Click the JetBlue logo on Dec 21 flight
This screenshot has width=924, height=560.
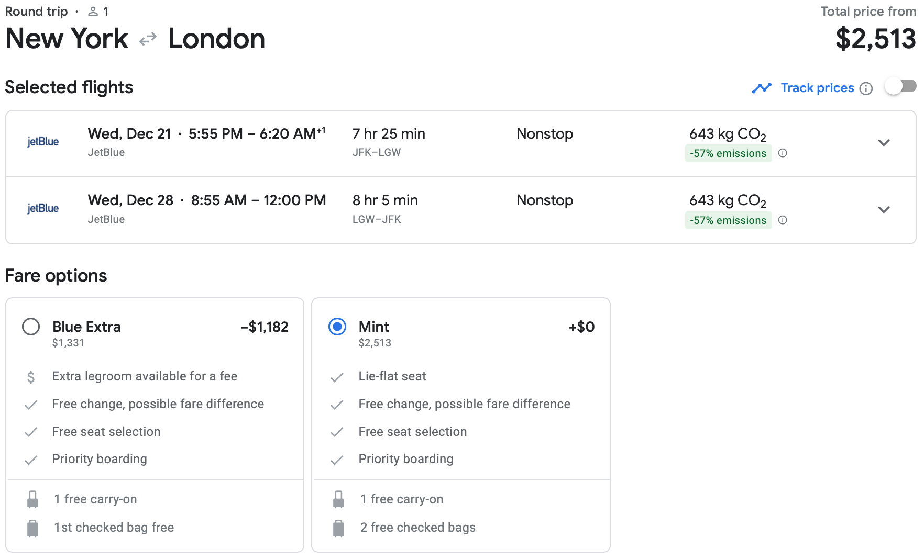[43, 142]
